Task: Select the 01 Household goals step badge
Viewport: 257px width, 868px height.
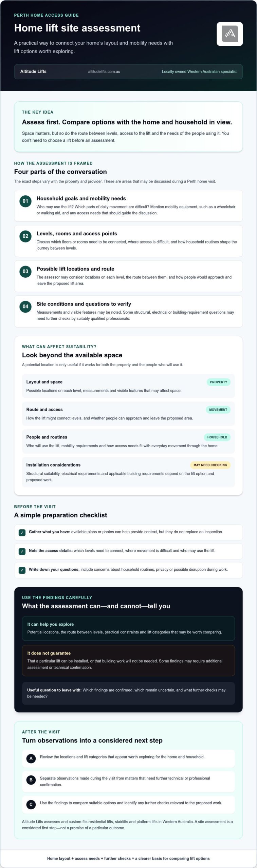Action: tap(25, 201)
